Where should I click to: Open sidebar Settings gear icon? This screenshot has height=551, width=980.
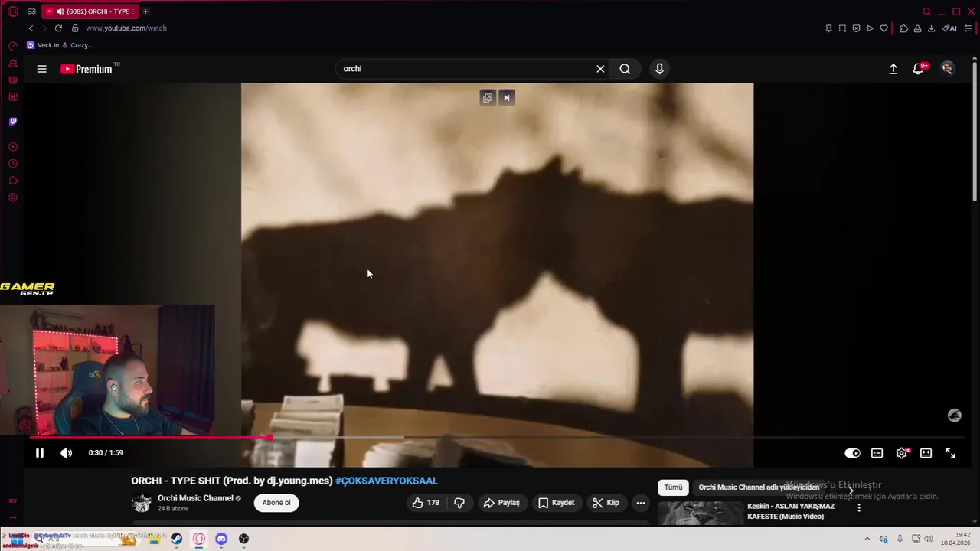[13, 197]
